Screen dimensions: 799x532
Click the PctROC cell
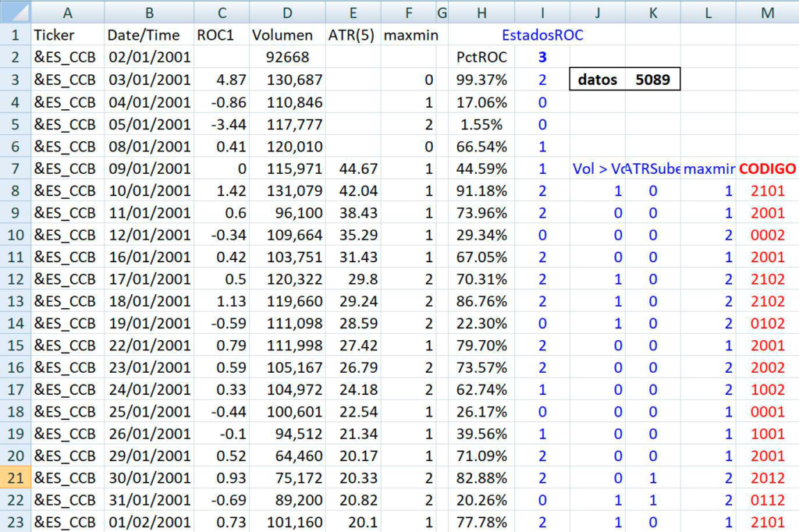[x=481, y=57]
